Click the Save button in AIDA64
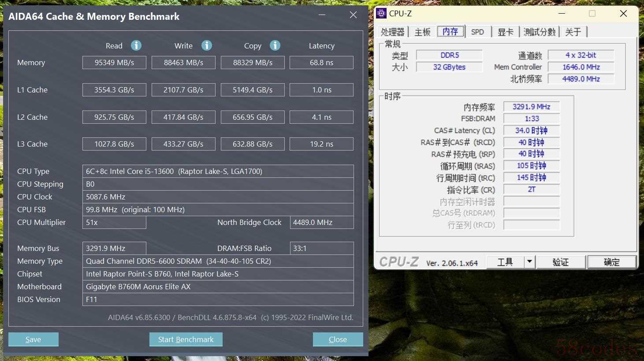 [x=34, y=339]
